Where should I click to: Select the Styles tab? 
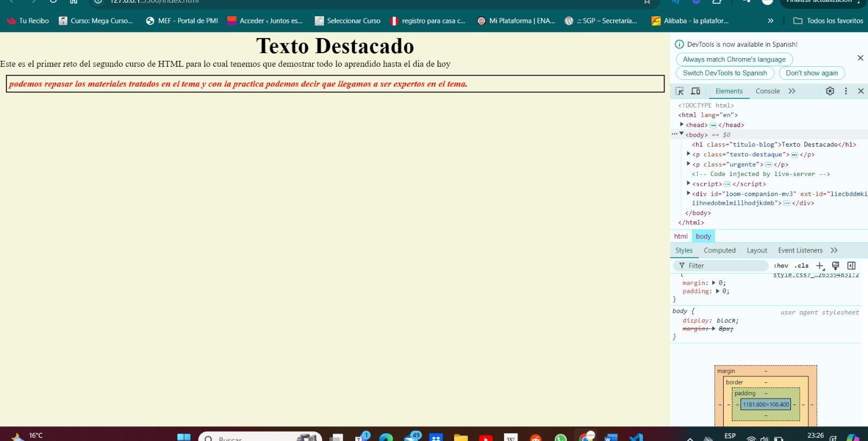pos(684,250)
